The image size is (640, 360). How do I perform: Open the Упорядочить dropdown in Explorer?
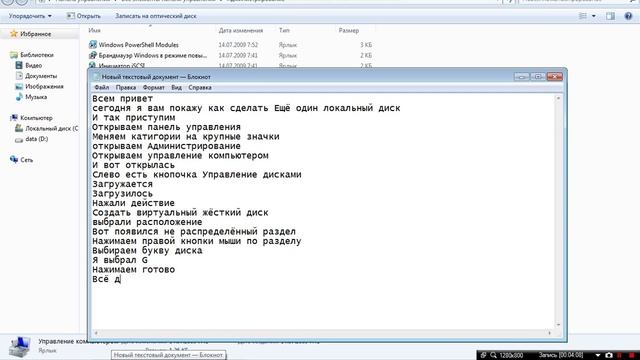pyautogui.click(x=30, y=16)
